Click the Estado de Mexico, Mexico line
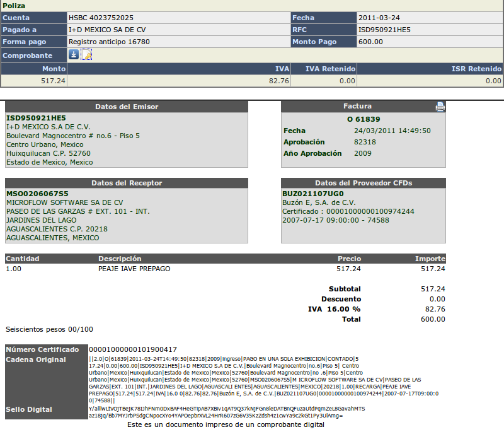This screenshot has width=504, height=432. [x=50, y=162]
